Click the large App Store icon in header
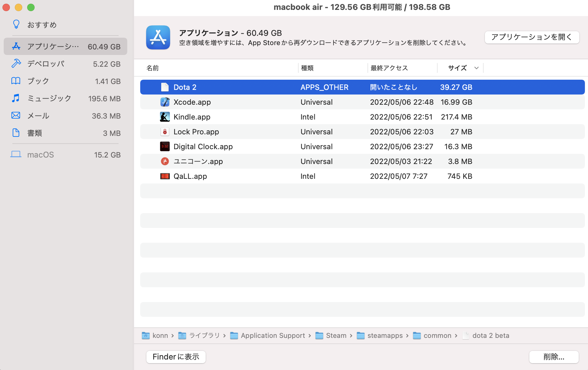The height and width of the screenshot is (370, 588). [158, 37]
